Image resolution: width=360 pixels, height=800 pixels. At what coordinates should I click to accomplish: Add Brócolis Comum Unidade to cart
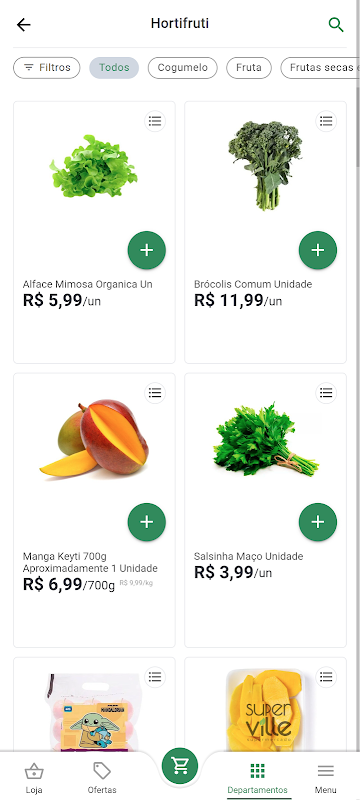[318, 250]
